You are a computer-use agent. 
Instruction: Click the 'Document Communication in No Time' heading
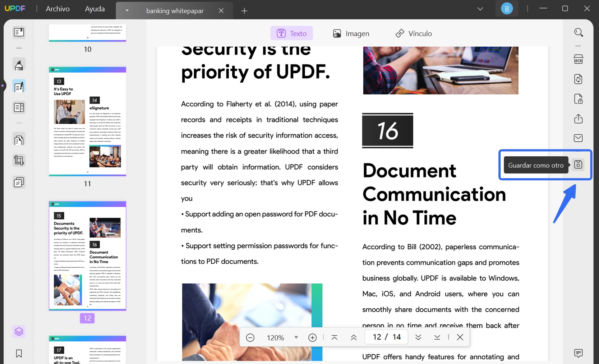point(434,194)
